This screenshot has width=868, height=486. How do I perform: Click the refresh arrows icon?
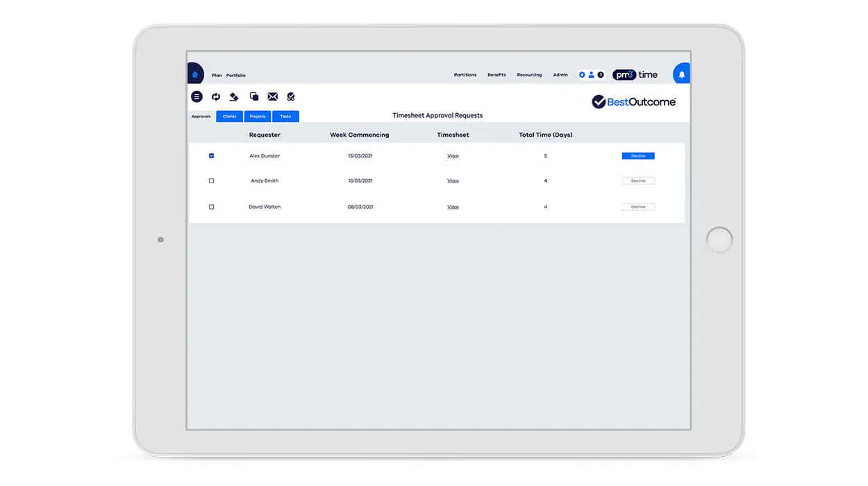coord(216,97)
